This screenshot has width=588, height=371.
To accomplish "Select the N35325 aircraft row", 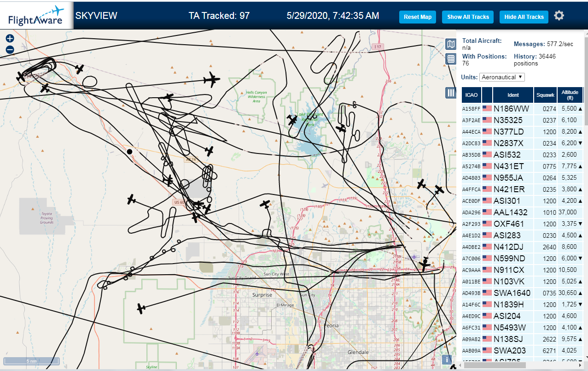I will tap(523, 120).
